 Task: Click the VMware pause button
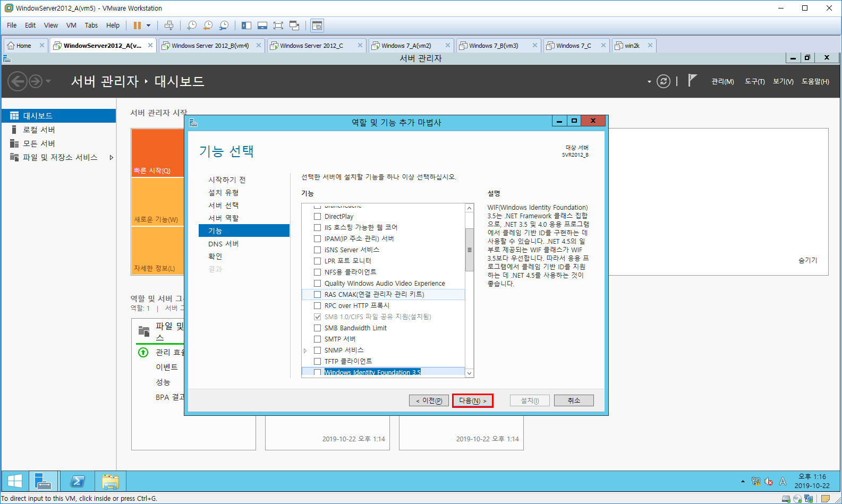click(137, 25)
